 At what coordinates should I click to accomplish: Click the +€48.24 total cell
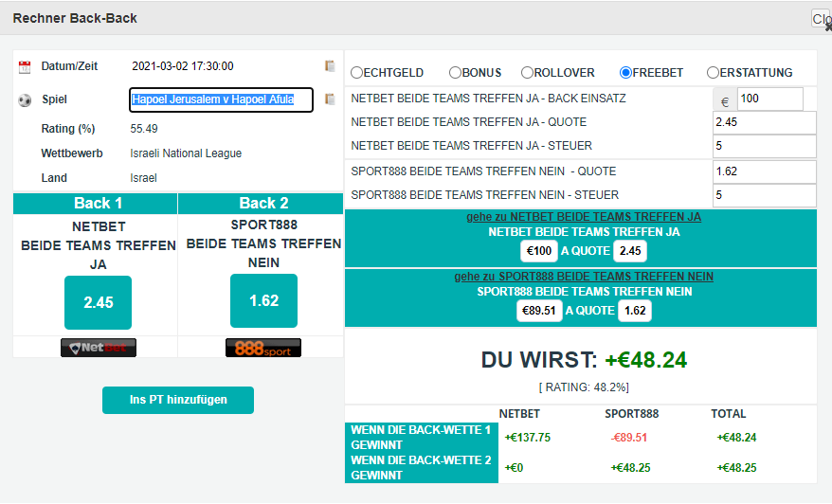[x=736, y=438]
